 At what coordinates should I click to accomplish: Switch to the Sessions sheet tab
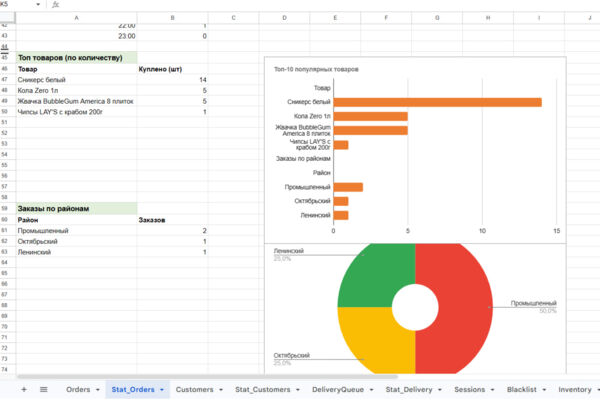click(470, 389)
